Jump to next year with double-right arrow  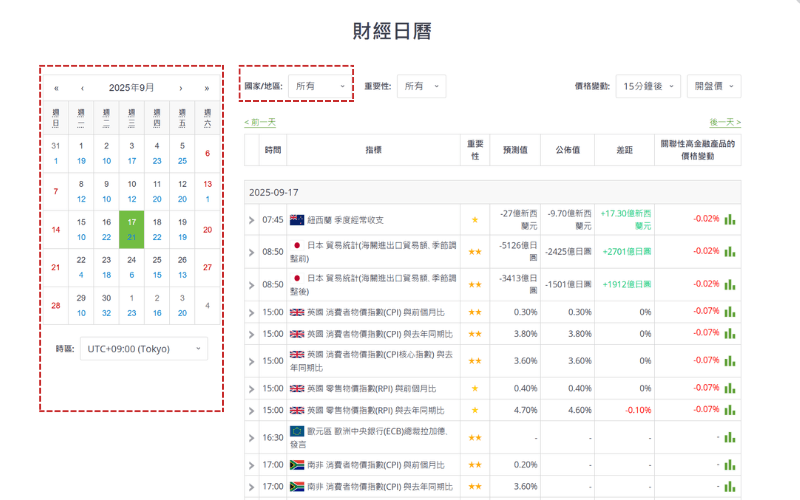207,88
